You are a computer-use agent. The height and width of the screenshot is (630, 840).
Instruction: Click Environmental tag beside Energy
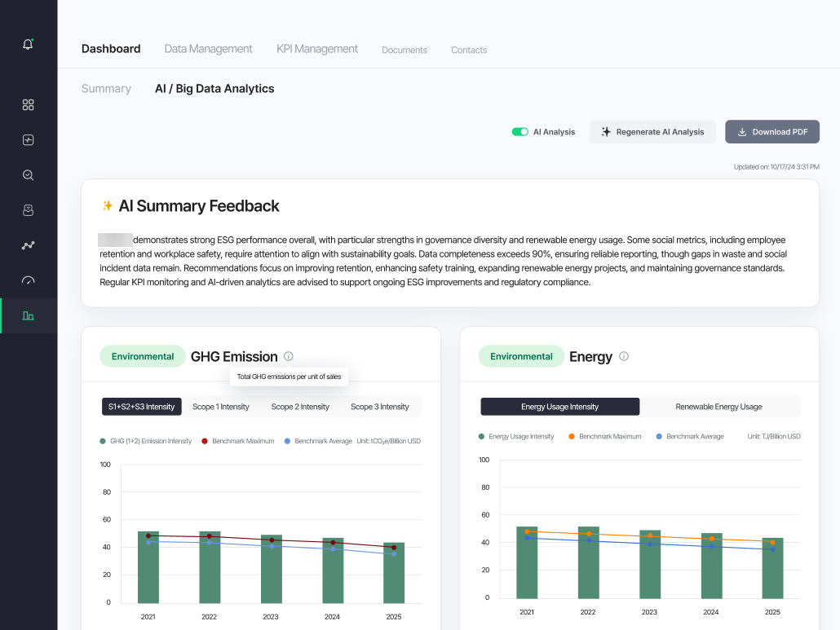tap(521, 356)
